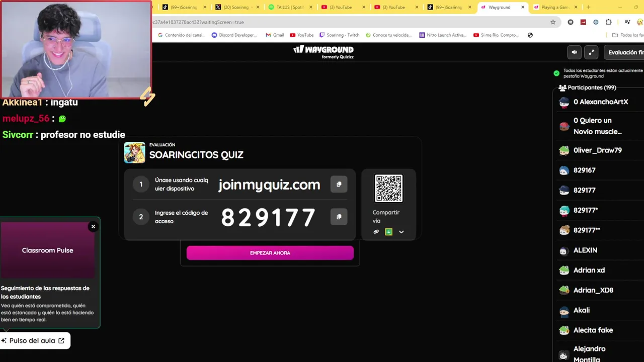Click Participantes (199) header
This screenshot has height=362, width=644.
coord(587,87)
